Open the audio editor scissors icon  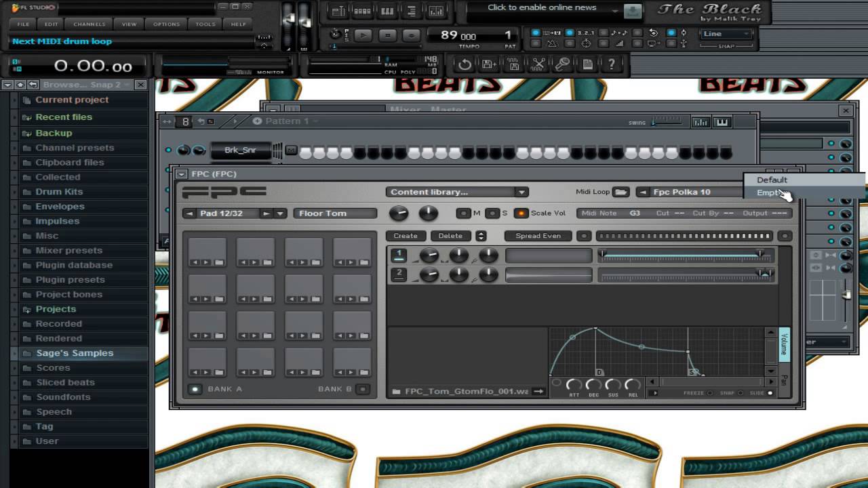coord(538,64)
